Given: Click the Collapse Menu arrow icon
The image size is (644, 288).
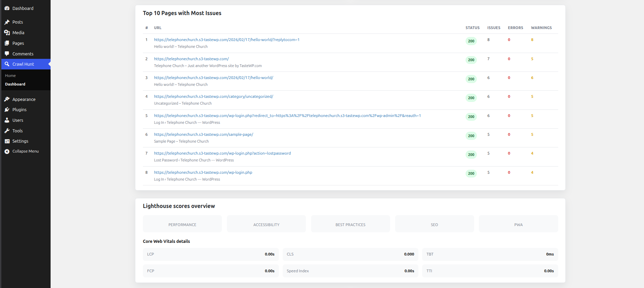Looking at the screenshot, I should [x=7, y=151].
